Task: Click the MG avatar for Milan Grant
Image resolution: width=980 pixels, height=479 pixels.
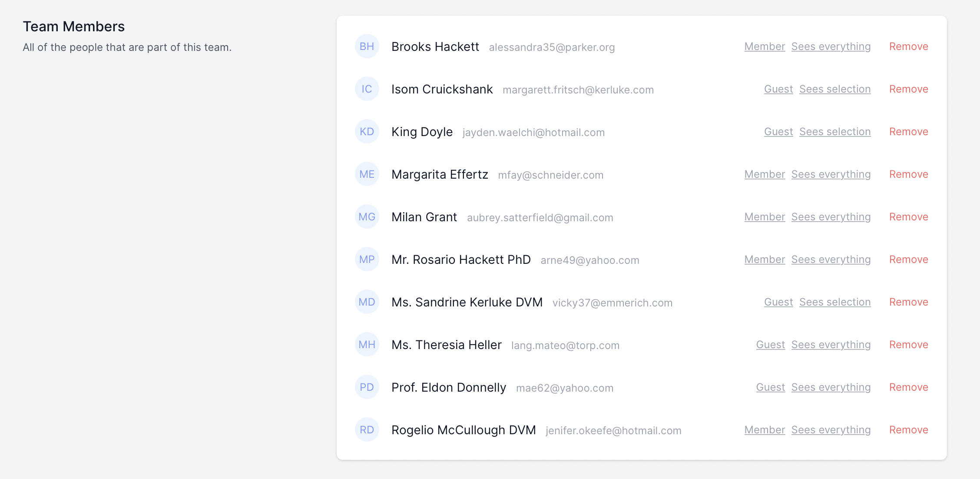Action: 367,217
